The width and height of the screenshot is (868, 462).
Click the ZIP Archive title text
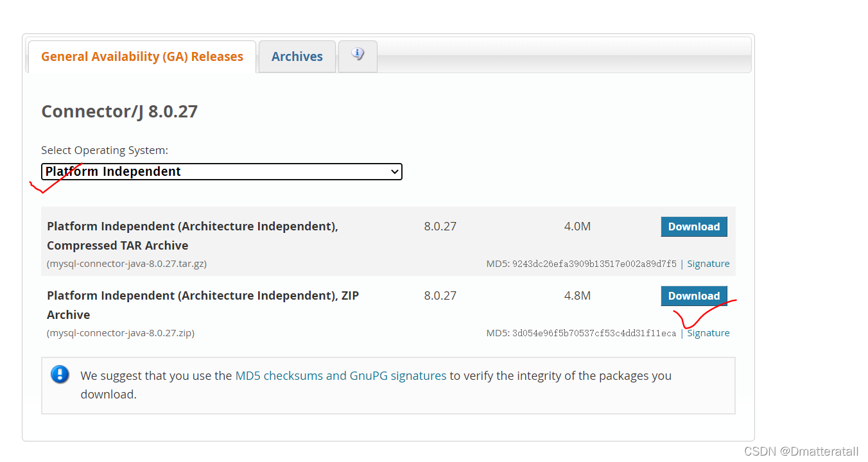coord(203,305)
